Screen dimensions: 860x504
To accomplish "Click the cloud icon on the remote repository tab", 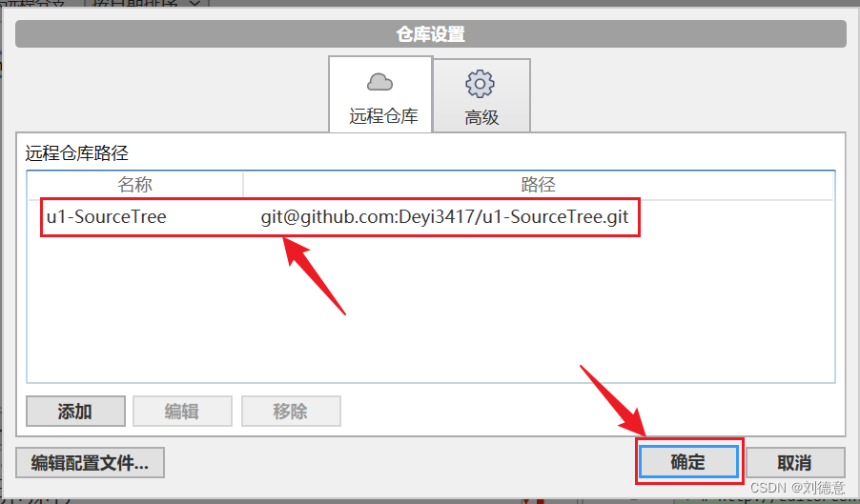I will 379,82.
